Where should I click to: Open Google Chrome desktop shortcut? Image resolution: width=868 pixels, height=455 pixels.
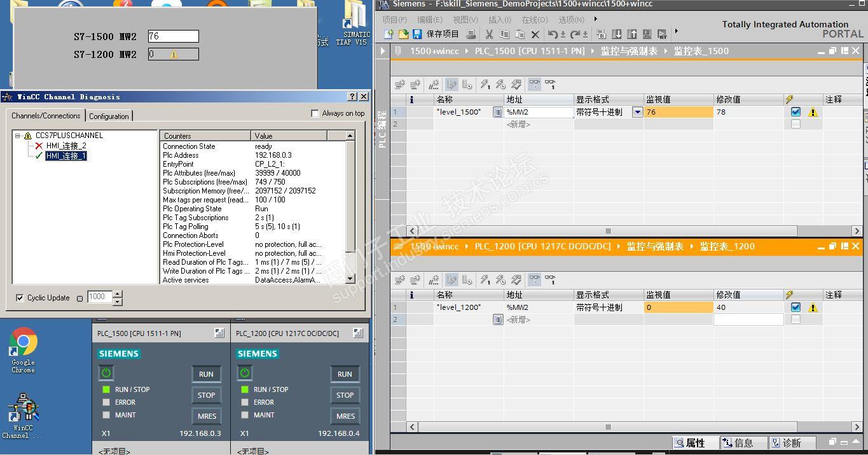[23, 350]
